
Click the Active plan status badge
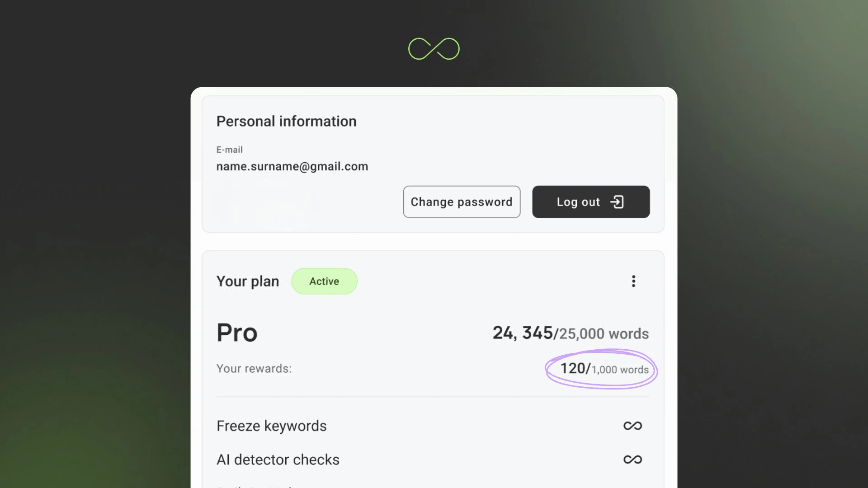pos(324,281)
